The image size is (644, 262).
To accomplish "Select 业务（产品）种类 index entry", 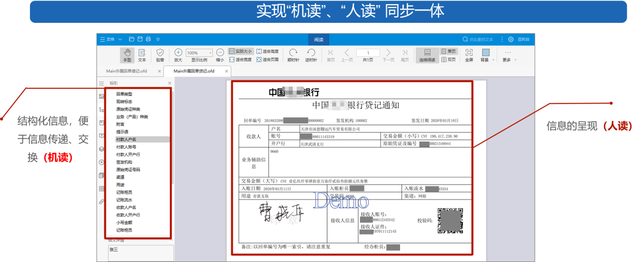I will 132,117.
